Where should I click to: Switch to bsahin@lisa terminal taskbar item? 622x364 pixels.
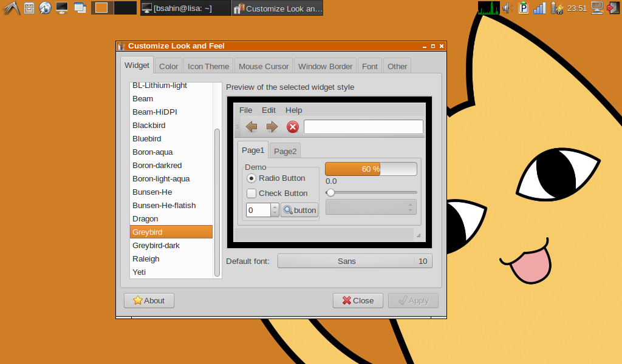coord(185,8)
